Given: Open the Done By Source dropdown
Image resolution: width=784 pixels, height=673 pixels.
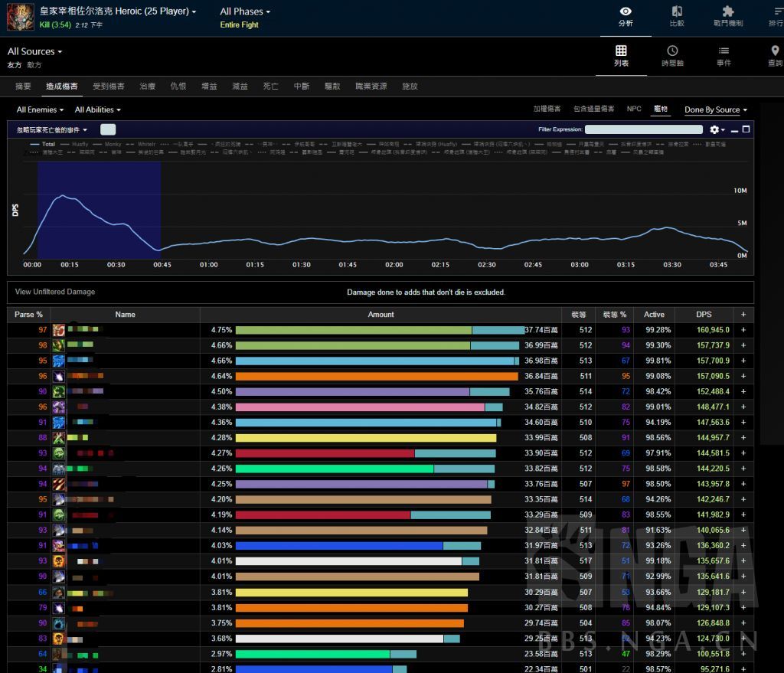Looking at the screenshot, I should pos(715,110).
